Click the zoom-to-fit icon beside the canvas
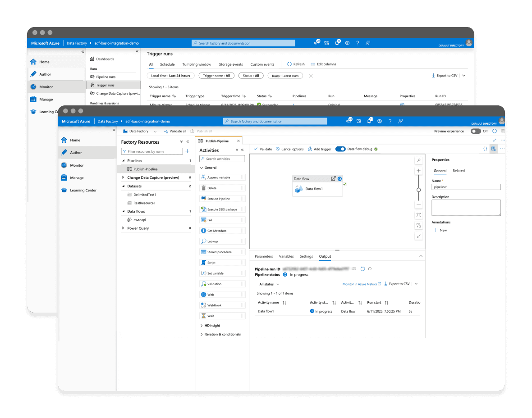This screenshot has height=418, width=532. coord(418,215)
